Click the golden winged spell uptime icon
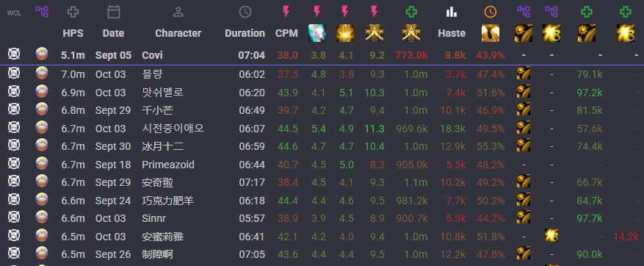This screenshot has width=644, height=266. pyautogui.click(x=491, y=33)
